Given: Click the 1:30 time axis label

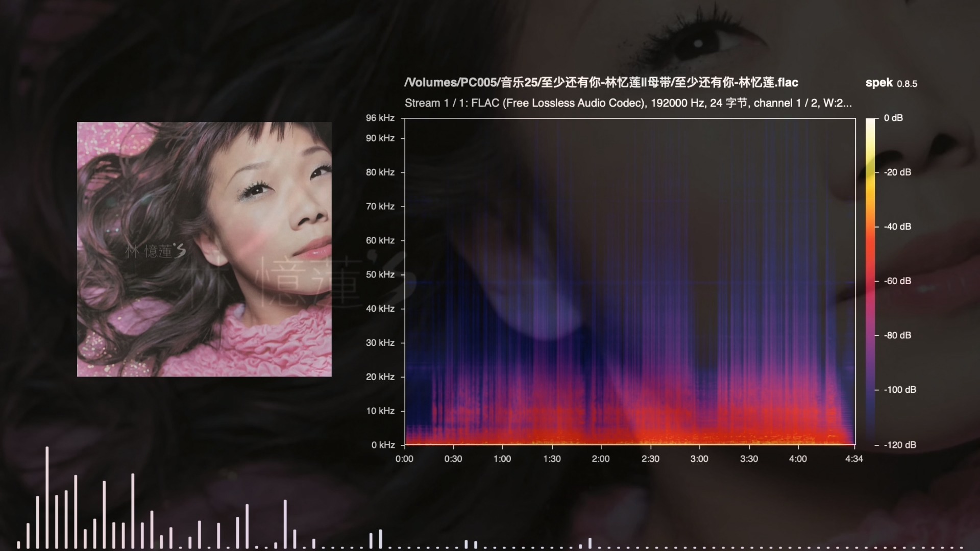Looking at the screenshot, I should coord(552,459).
